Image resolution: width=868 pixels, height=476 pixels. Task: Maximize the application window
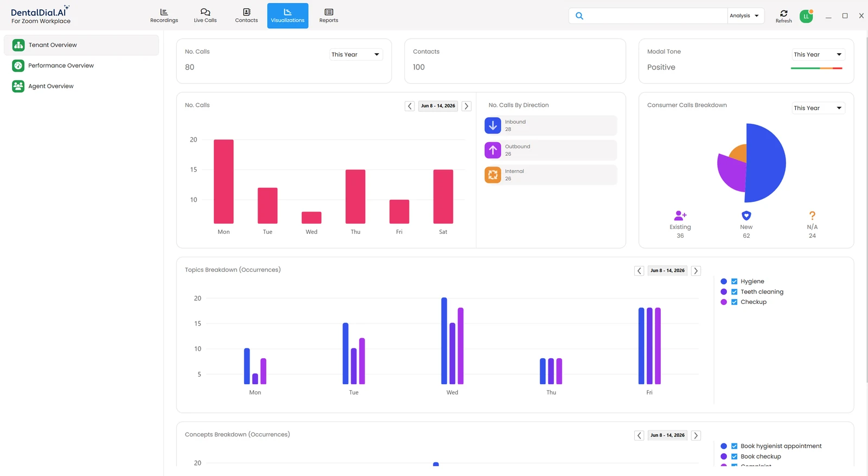[x=845, y=16]
